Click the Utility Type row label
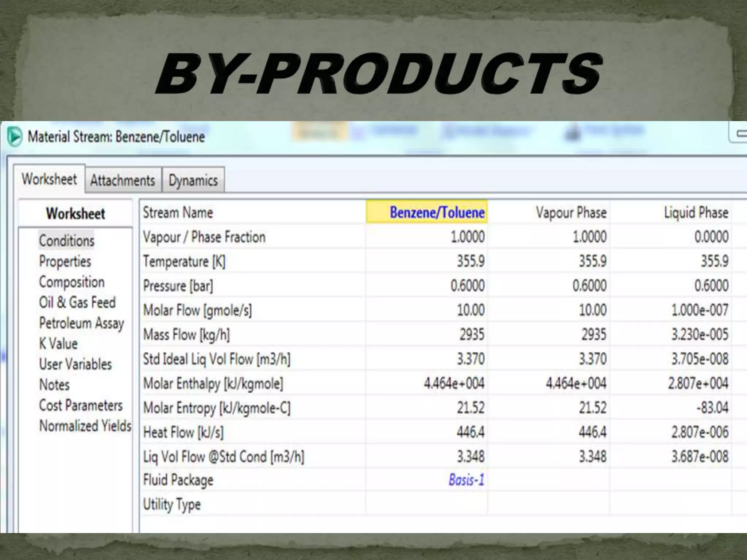This screenshot has height=560, width=747. pos(172,505)
